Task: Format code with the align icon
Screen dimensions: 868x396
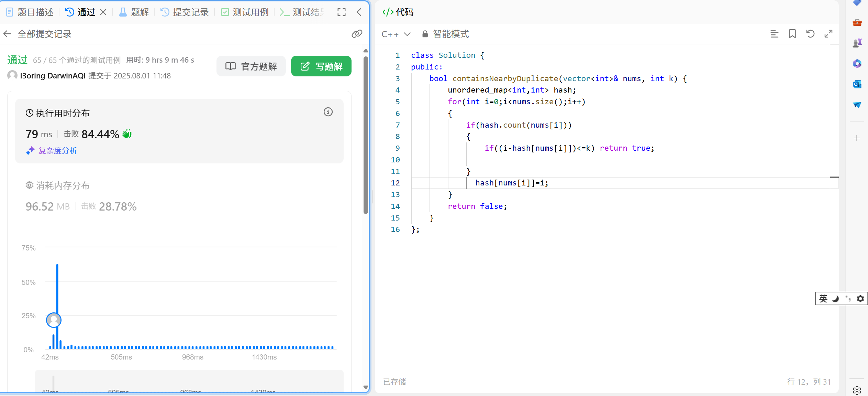Action: click(x=774, y=34)
